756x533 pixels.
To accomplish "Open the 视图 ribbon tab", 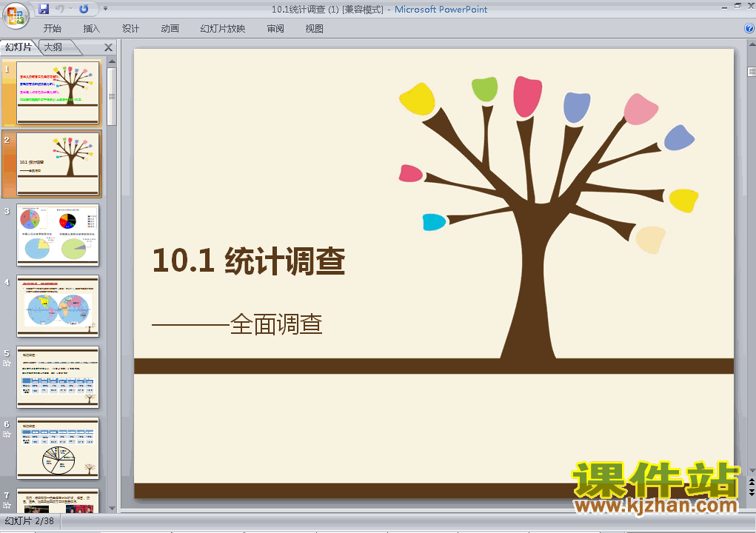I will pyautogui.click(x=314, y=28).
